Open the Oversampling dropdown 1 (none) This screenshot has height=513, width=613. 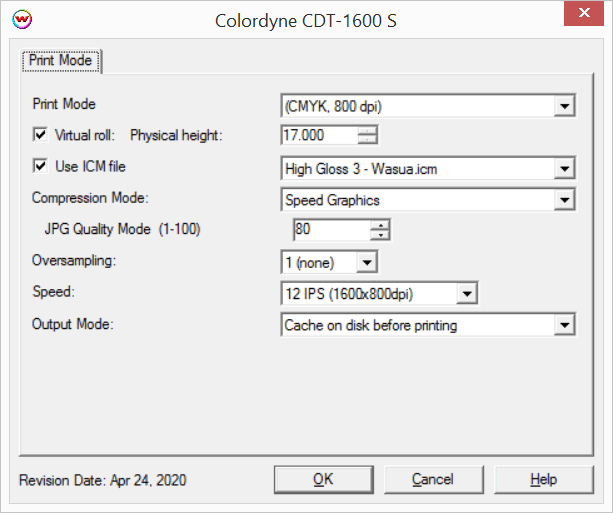(329, 262)
